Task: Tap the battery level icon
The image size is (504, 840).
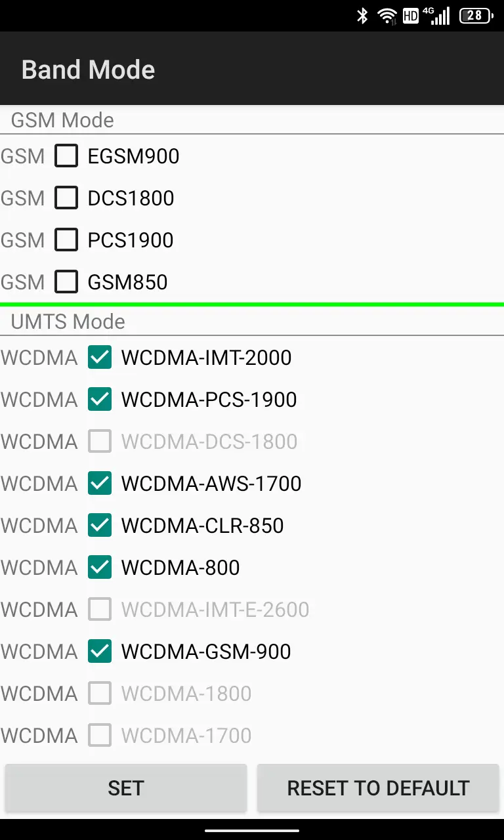Action: 476,16
